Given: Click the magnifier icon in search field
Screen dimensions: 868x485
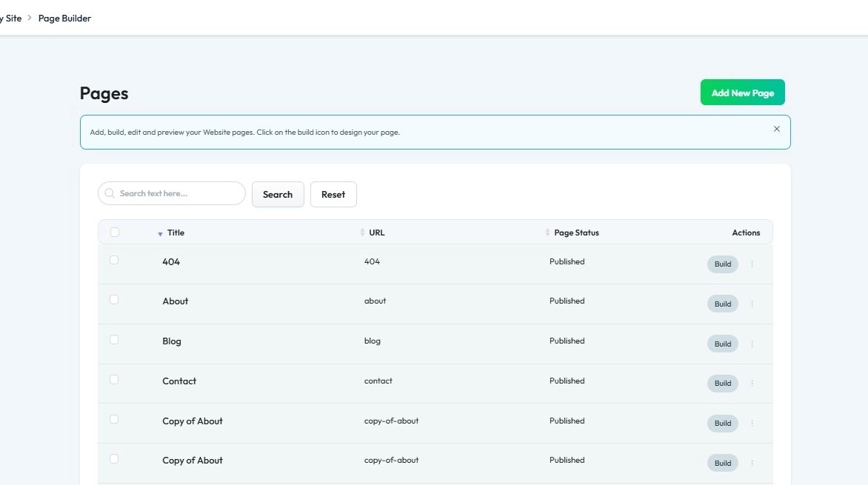Looking at the screenshot, I should click(x=110, y=193).
